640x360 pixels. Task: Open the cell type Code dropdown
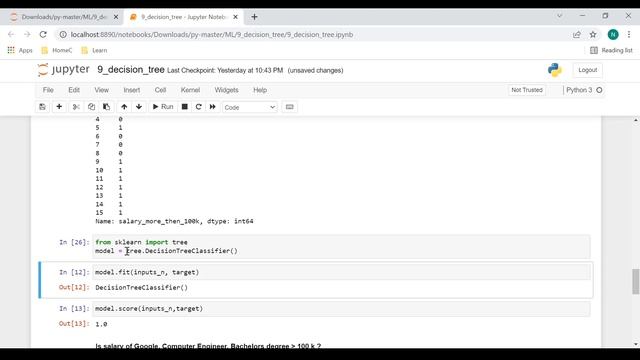coord(249,107)
